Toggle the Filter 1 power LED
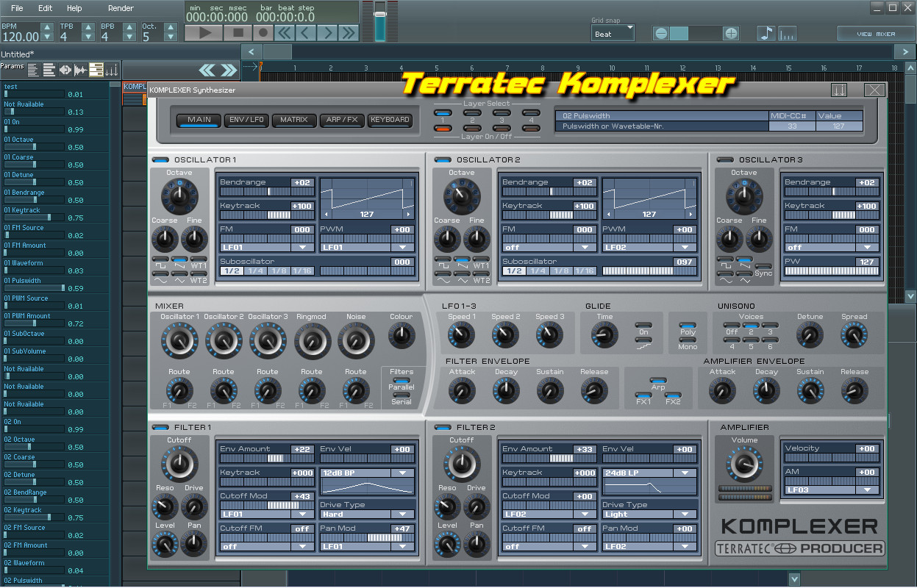 tap(160, 427)
